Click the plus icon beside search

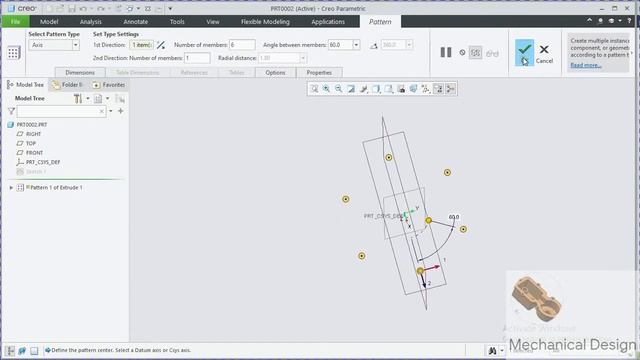[121, 111]
